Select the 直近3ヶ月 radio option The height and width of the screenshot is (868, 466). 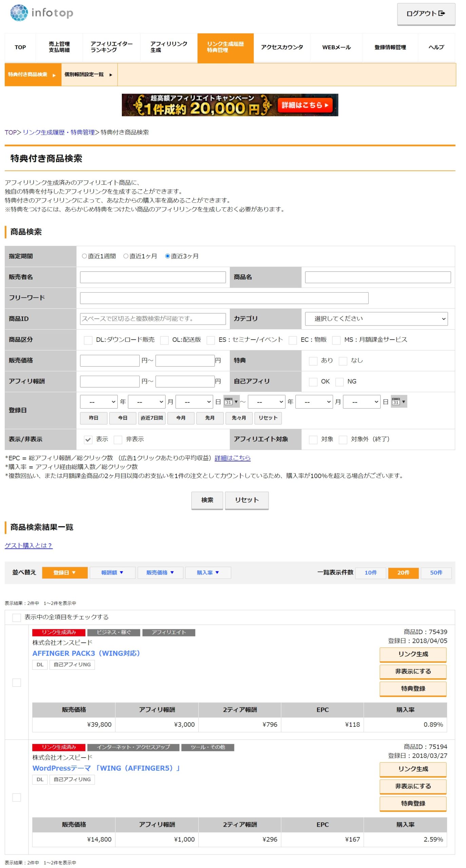167,256
